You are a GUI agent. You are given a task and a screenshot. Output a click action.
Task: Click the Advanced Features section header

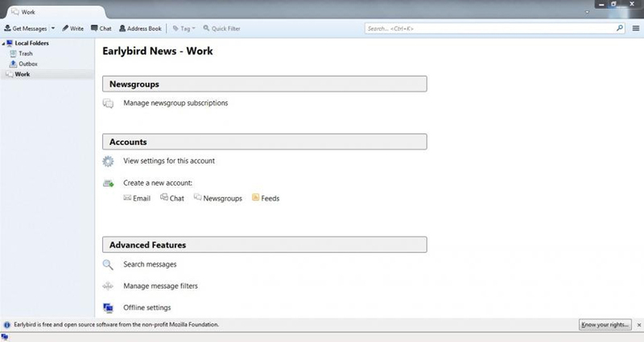pos(265,245)
